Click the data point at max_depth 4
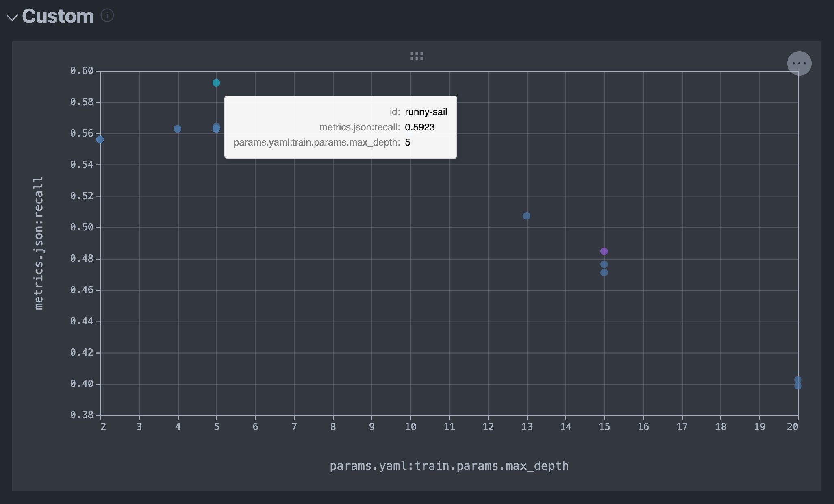This screenshot has height=504, width=834. coord(178,129)
